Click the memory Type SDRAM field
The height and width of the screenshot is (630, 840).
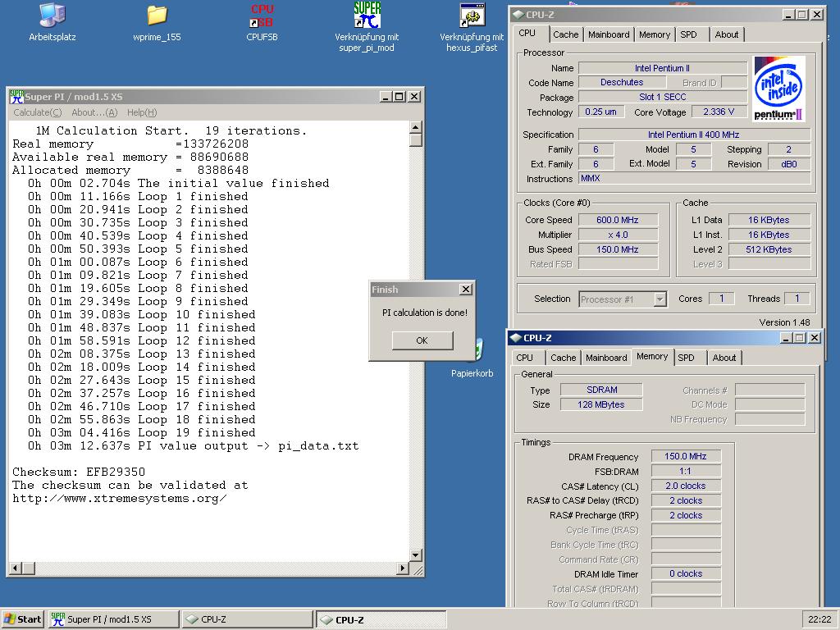tap(601, 390)
